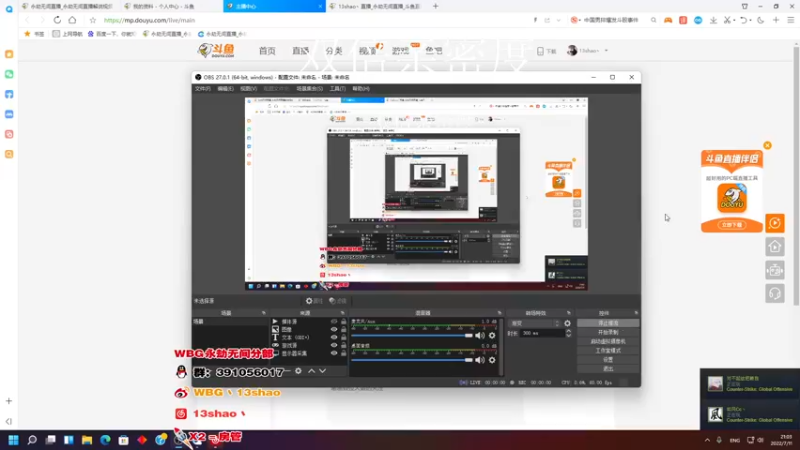Image resolution: width=800 pixels, height=450 pixels.
Task: Click 启动虚拟摄像机 button
Action: [x=608, y=341]
